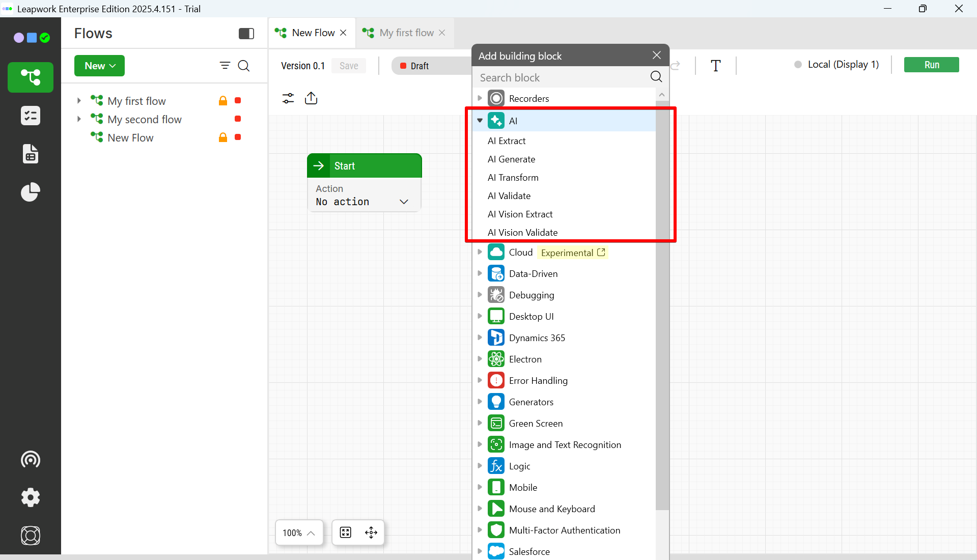The height and width of the screenshot is (560, 977).
Task: Click the Desktop UI category icon
Action: click(496, 317)
